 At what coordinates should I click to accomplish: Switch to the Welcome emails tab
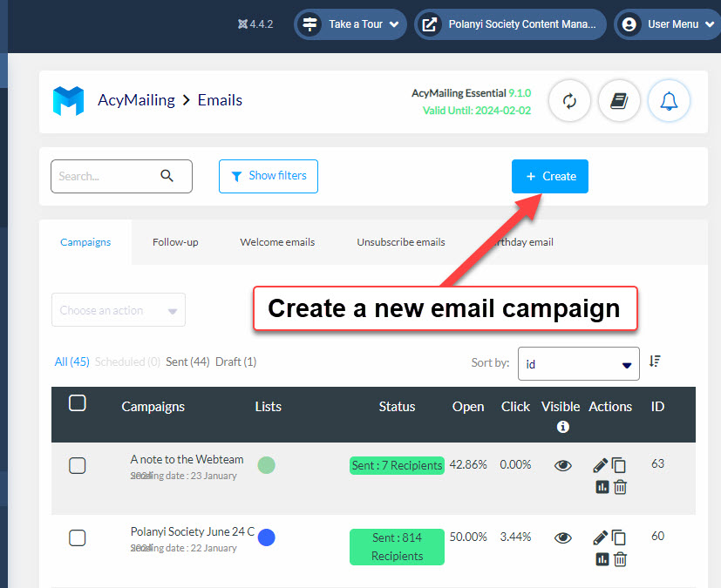tap(277, 242)
